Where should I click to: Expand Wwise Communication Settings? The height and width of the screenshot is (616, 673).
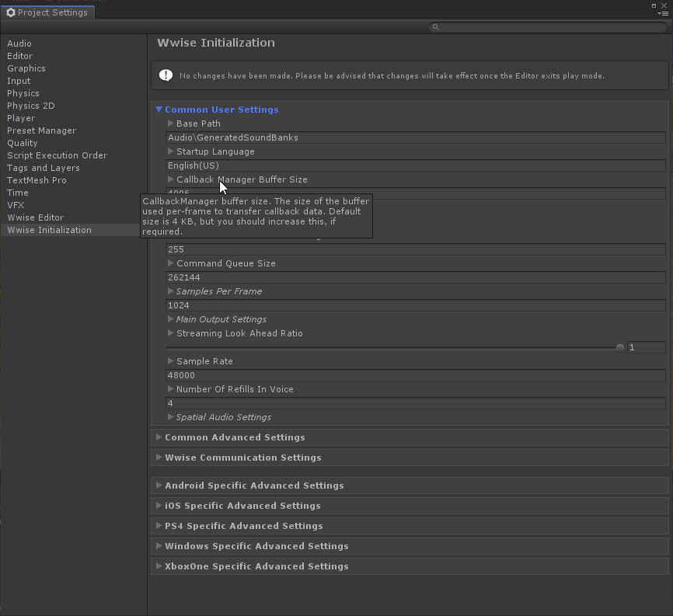159,458
